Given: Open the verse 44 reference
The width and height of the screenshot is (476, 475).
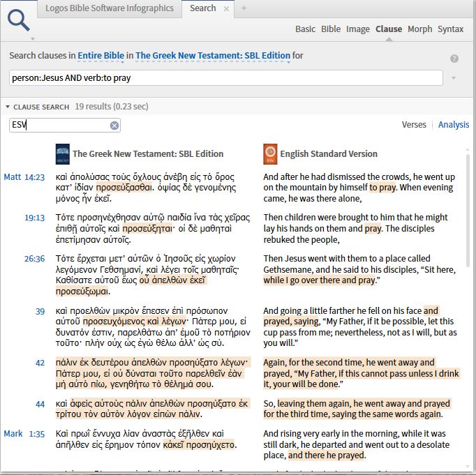Looking at the screenshot, I should (x=40, y=404).
